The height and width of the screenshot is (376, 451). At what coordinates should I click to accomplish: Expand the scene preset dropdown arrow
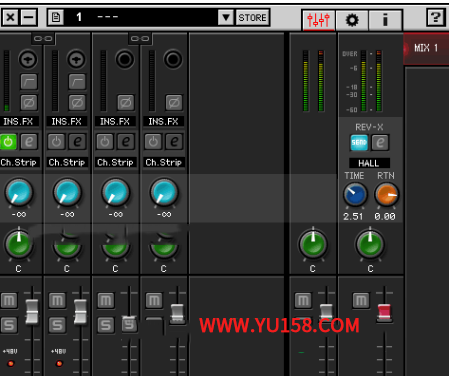[x=226, y=17]
